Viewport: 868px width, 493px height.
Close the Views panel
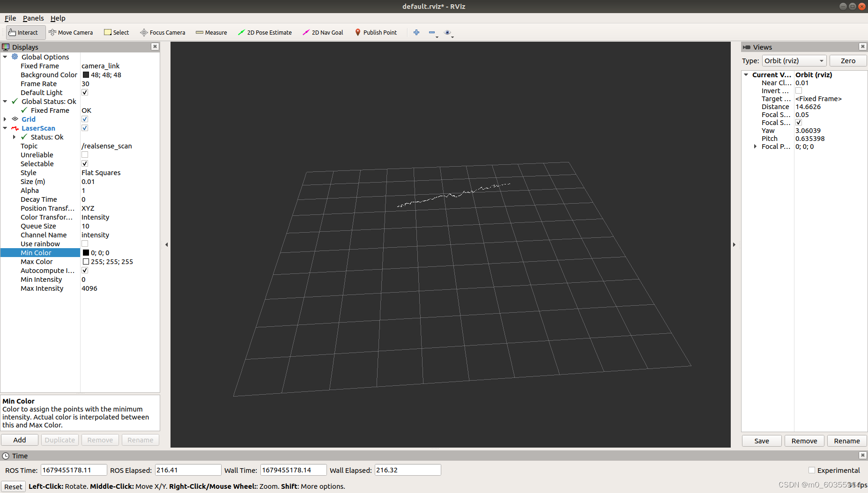tap(862, 46)
